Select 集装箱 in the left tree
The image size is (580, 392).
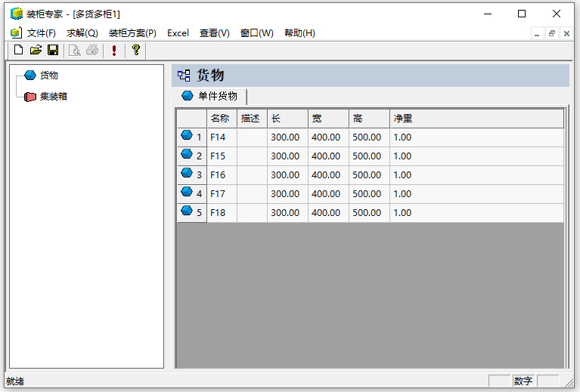pyautogui.click(x=54, y=97)
